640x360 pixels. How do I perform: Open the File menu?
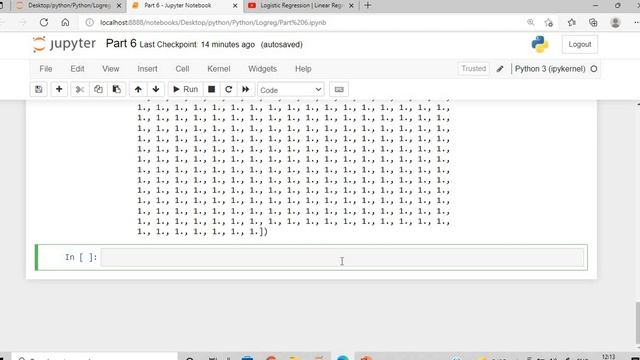46,69
